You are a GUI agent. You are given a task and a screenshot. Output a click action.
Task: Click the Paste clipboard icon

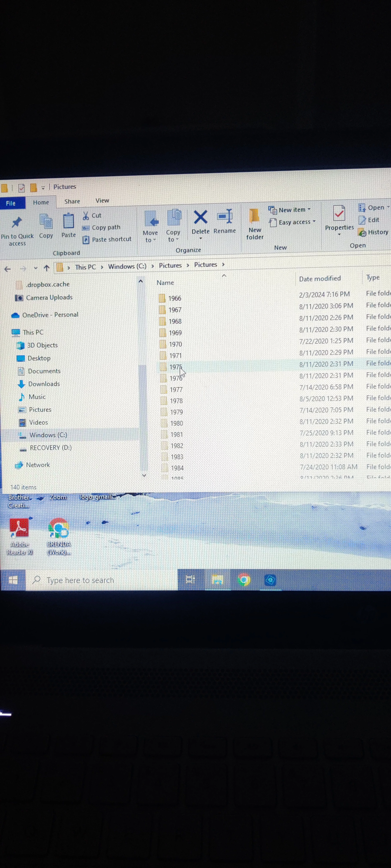68,221
